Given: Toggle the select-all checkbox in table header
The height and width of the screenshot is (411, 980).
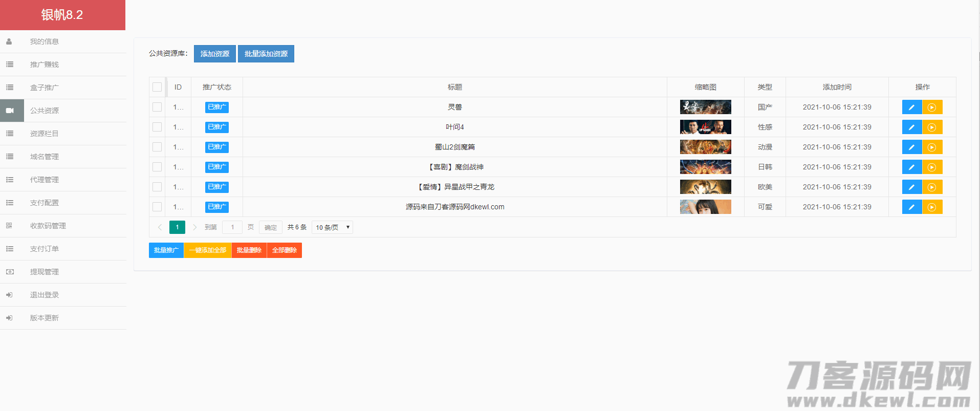Looking at the screenshot, I should click(x=157, y=87).
